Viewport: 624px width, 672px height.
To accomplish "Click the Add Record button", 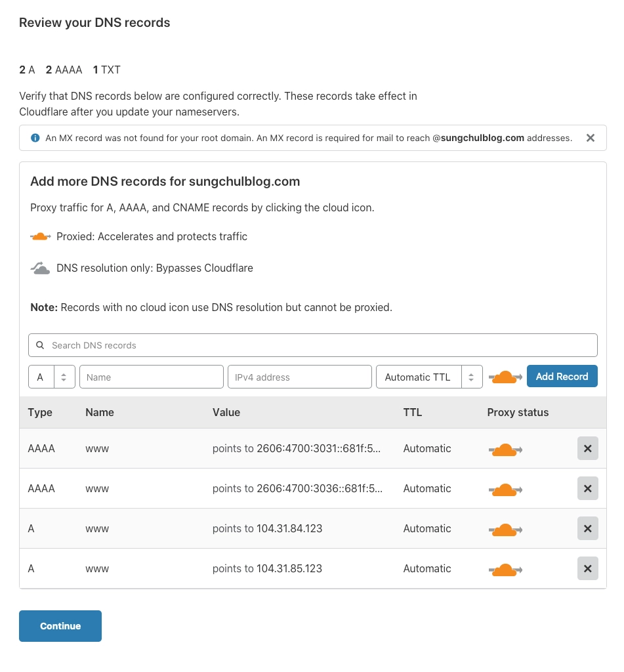I will (x=562, y=376).
